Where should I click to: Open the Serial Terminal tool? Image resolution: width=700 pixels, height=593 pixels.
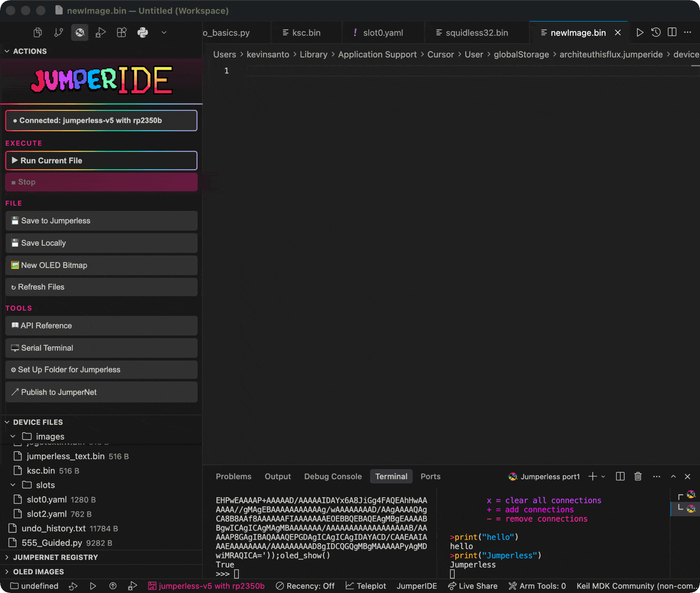tap(101, 348)
